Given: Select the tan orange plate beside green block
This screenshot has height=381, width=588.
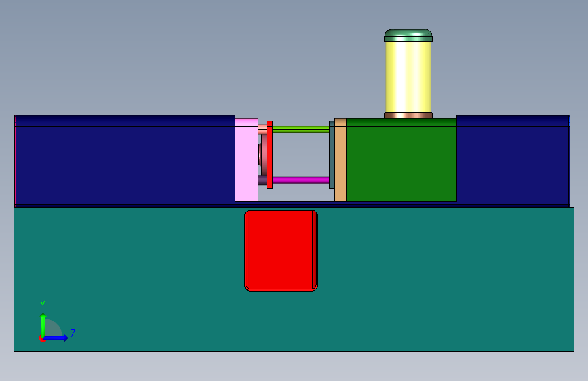Looking at the screenshot, I should [340, 160].
